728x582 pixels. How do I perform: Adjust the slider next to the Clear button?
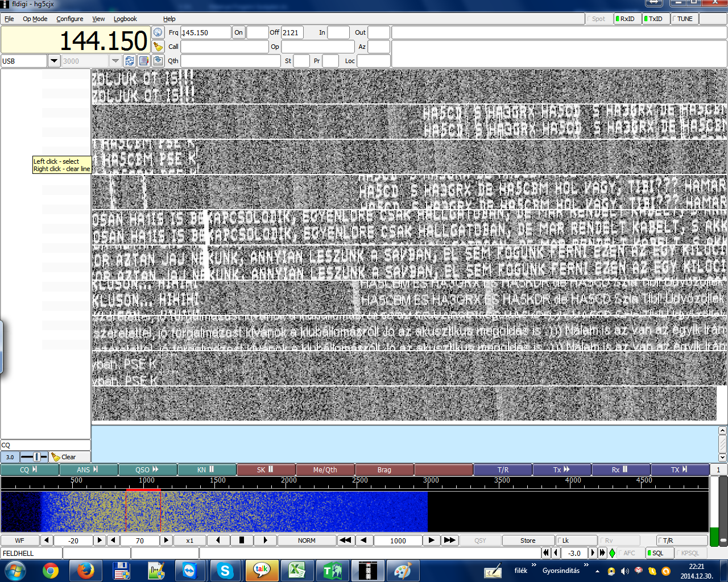(35, 457)
